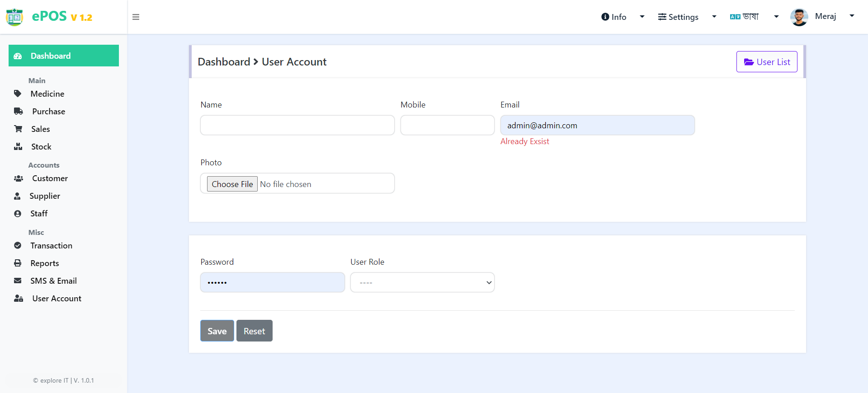868x393 pixels.
Task: Focus the Name input field
Action: click(297, 125)
